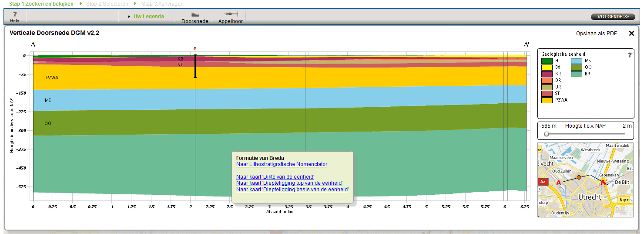Select the Appelboor tool icon
644x234 pixels.
click(x=231, y=14)
